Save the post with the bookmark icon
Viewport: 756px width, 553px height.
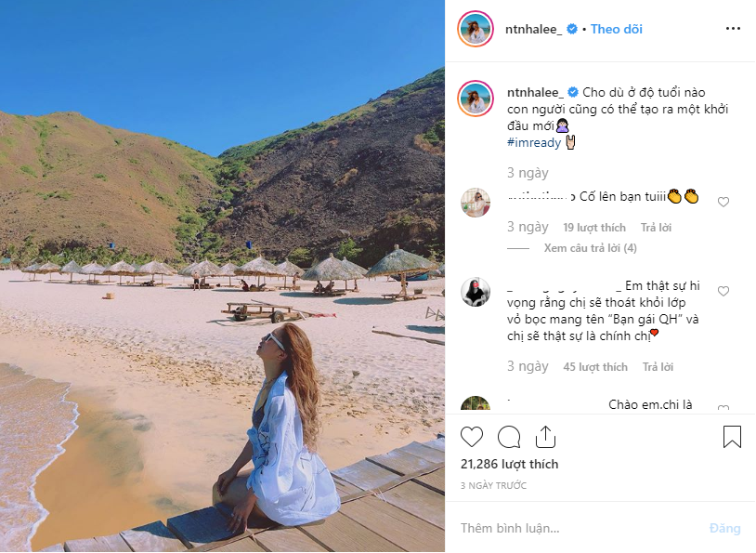[732, 437]
